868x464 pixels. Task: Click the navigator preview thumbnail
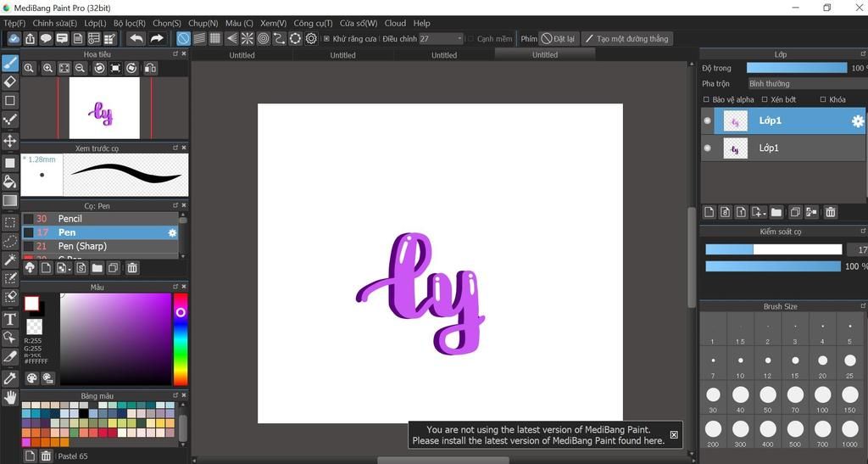(x=104, y=108)
